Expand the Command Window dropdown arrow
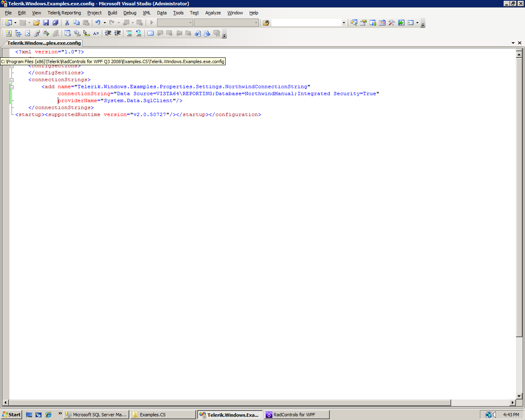 click(417, 23)
